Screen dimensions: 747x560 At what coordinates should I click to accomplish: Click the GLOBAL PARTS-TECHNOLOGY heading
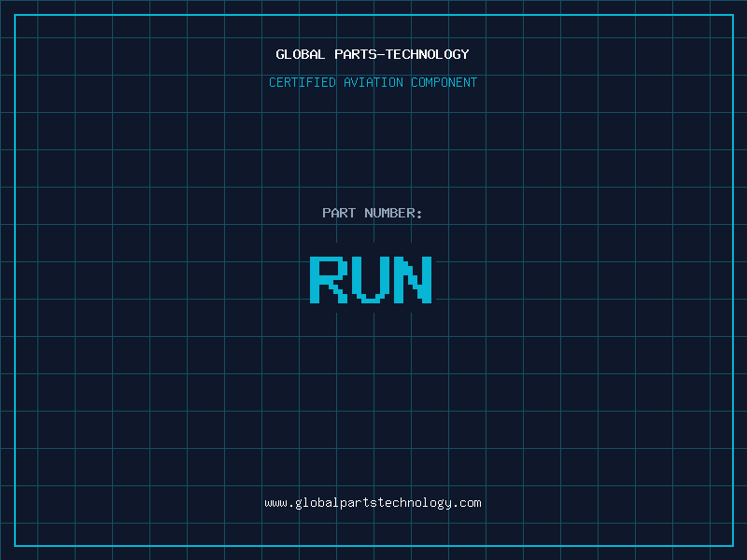coord(373,54)
